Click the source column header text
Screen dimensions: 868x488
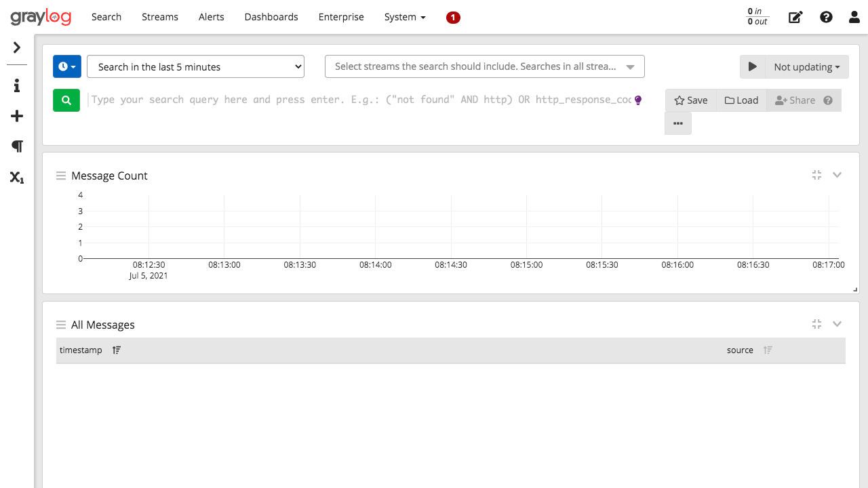click(x=740, y=350)
